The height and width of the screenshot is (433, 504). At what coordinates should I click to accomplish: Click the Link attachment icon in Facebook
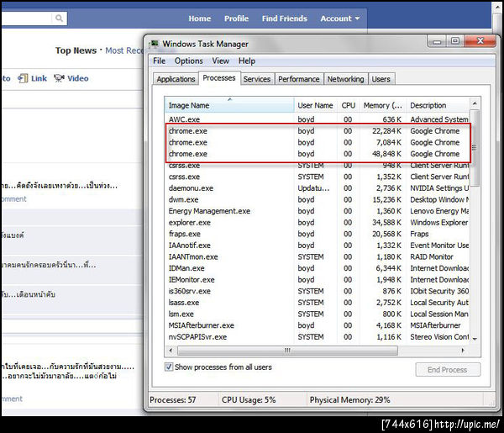point(23,78)
